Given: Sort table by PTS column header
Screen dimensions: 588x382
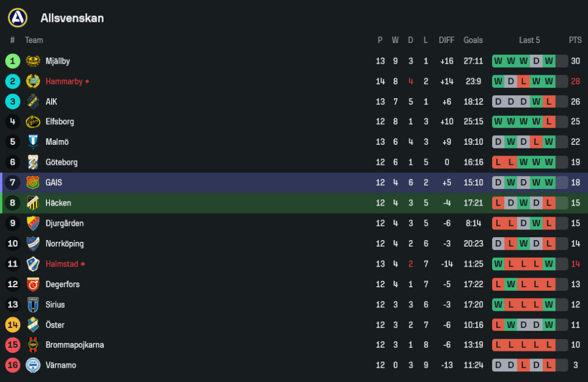Looking at the screenshot, I should coord(575,40).
